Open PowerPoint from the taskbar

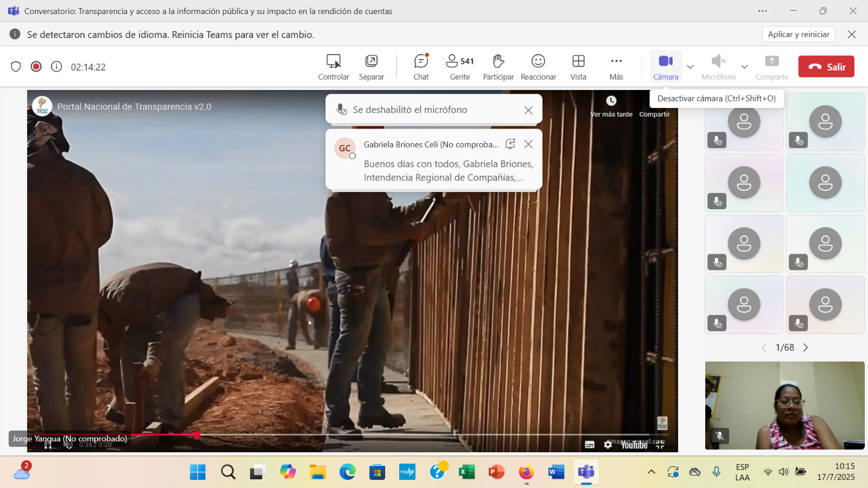click(x=496, y=472)
